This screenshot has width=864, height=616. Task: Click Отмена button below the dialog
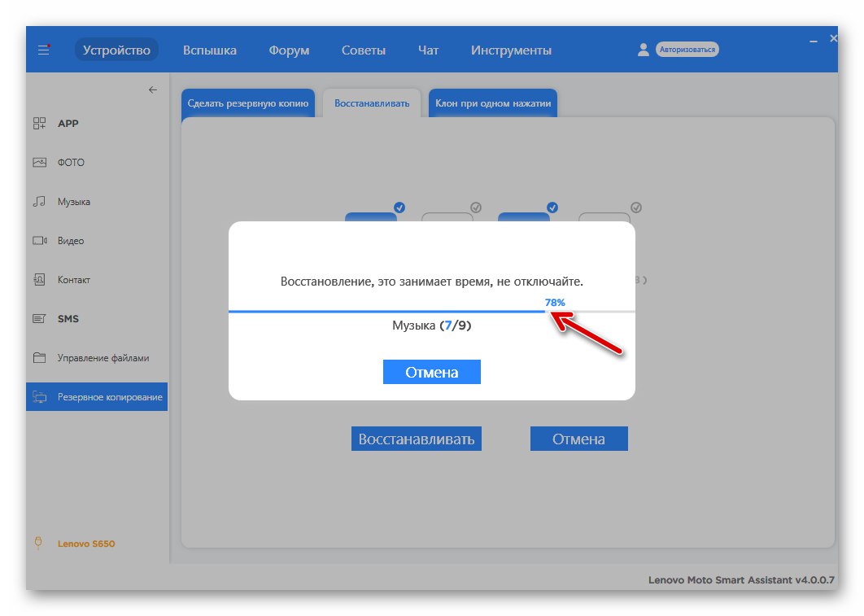tap(579, 439)
